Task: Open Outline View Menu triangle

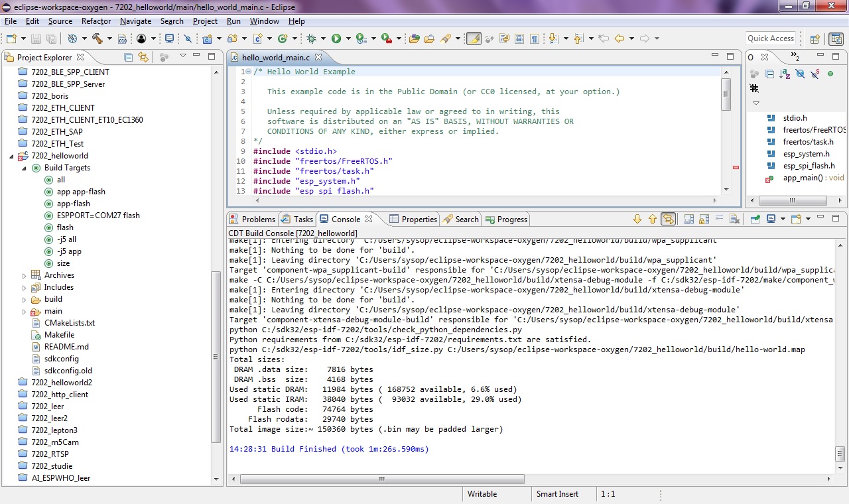Action: 755,103
